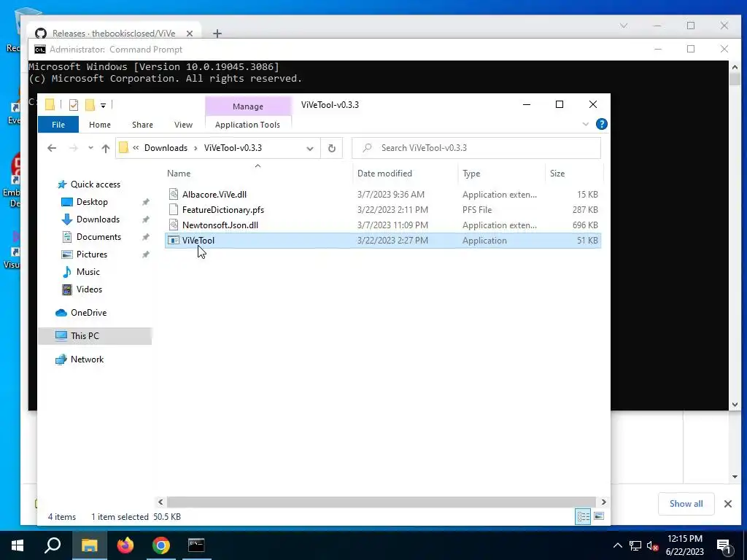Open the File ribbon tab
The image size is (747, 560).
coord(58,125)
